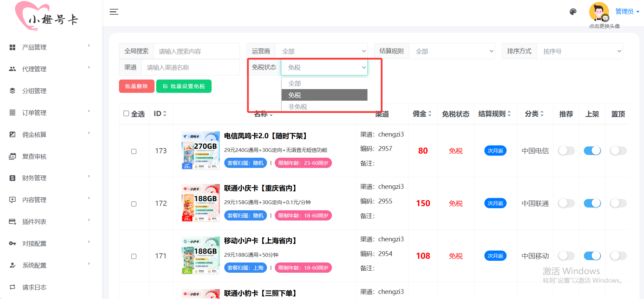
Task: Click the 内容管理 comment-plus icon
Action: (x=12, y=200)
